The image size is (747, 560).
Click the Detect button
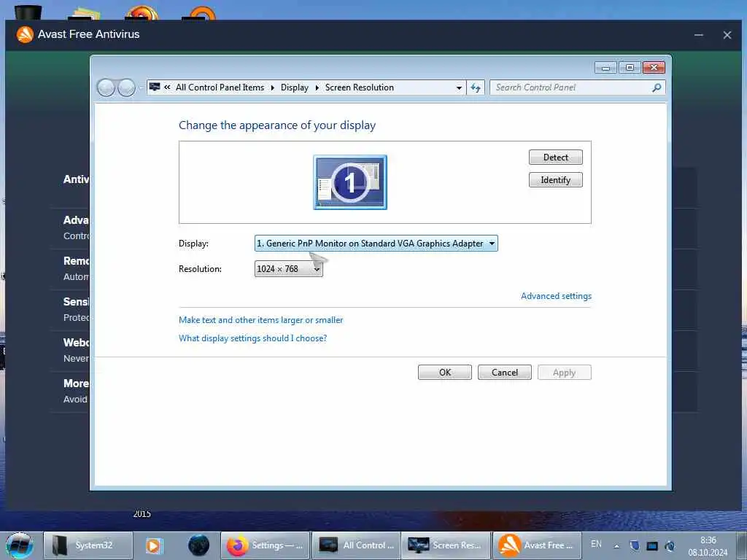[555, 157]
